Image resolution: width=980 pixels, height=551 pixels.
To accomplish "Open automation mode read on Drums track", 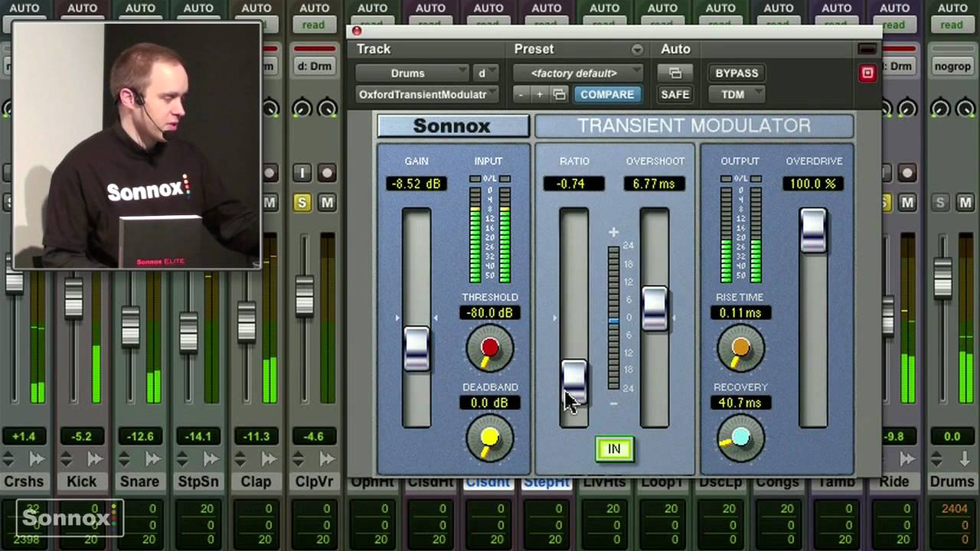I will (x=952, y=24).
